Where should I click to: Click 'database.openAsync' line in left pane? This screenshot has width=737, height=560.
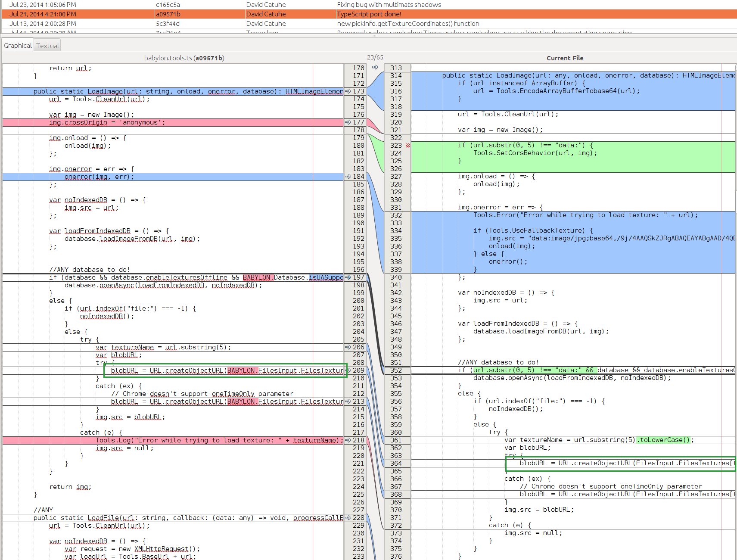click(163, 285)
